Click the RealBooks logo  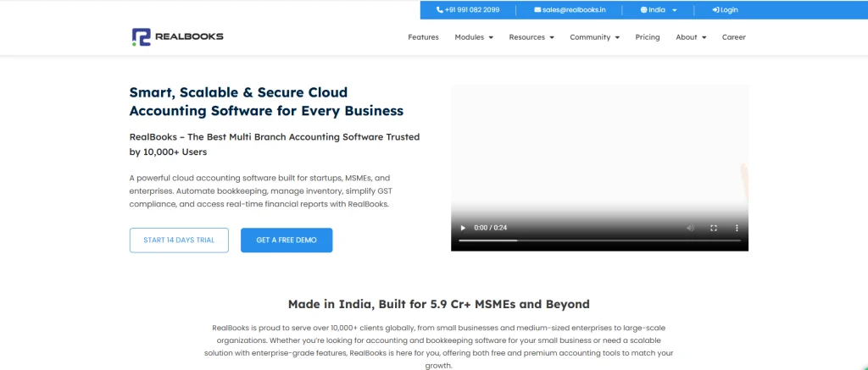click(177, 37)
